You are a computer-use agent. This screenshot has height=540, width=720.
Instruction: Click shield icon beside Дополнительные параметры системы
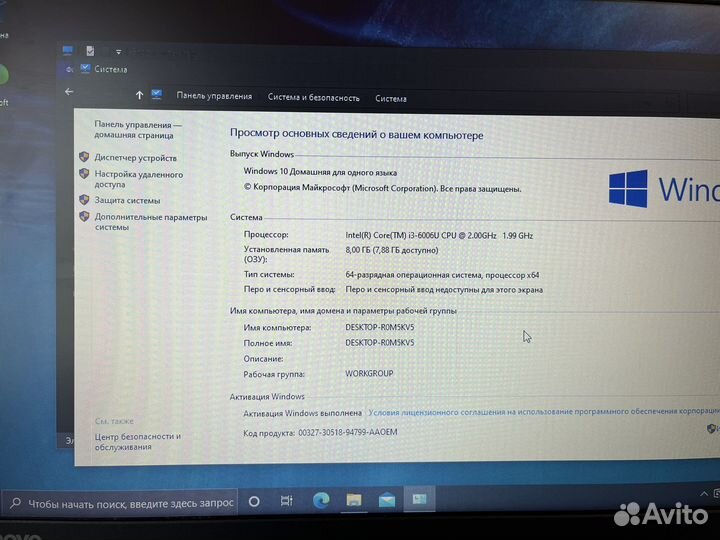84,216
